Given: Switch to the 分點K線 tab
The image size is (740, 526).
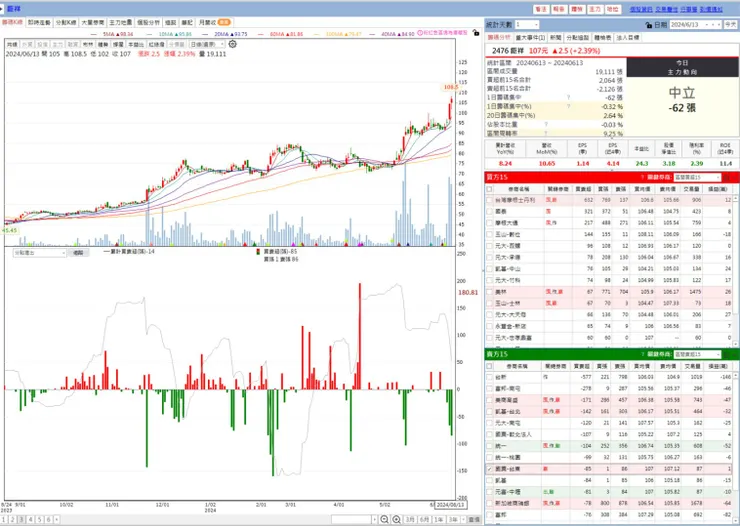Looking at the screenshot, I should coord(66,22).
